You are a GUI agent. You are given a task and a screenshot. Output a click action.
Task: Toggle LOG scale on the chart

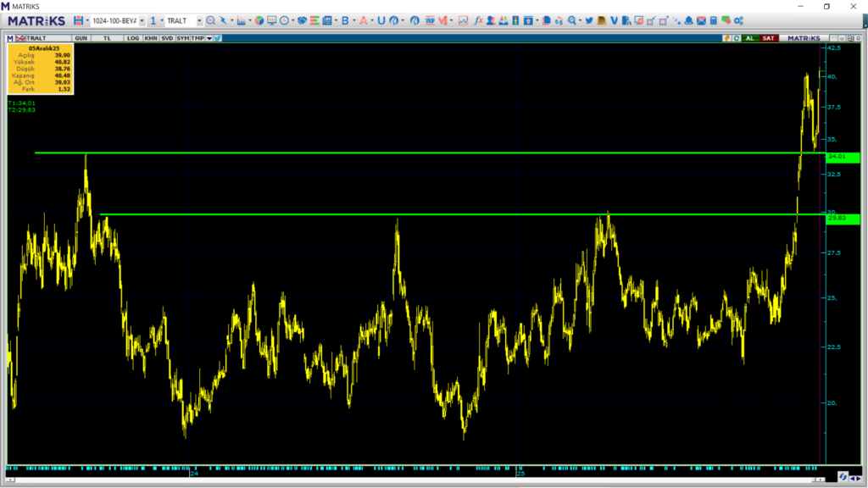[x=133, y=38]
